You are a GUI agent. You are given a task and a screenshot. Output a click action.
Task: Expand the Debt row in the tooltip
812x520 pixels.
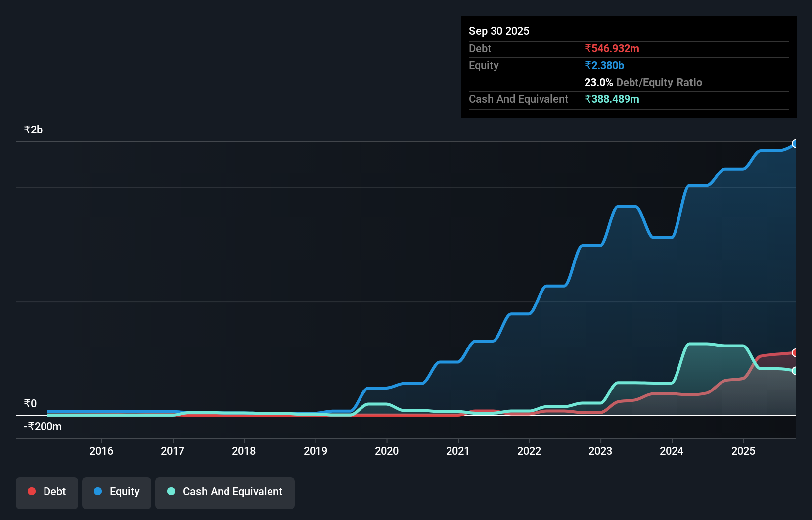480,49
